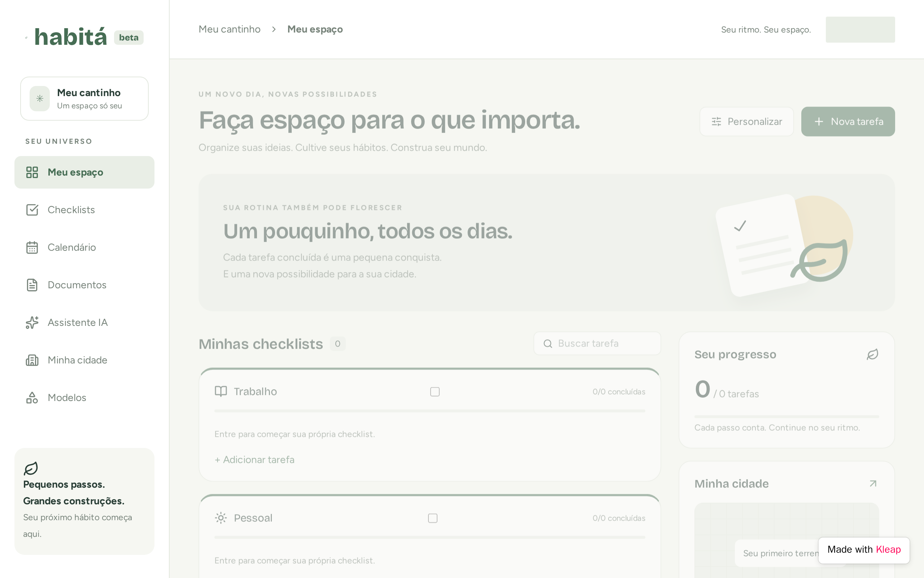Click the Assistente IA sparkle icon
This screenshot has width=924, height=578.
32,322
